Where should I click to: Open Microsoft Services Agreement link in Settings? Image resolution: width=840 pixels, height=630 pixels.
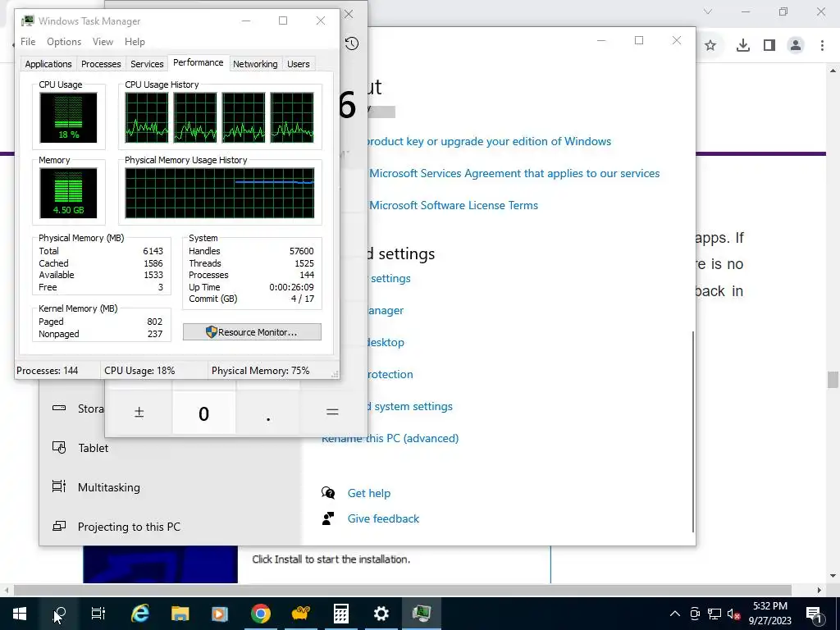(x=514, y=174)
